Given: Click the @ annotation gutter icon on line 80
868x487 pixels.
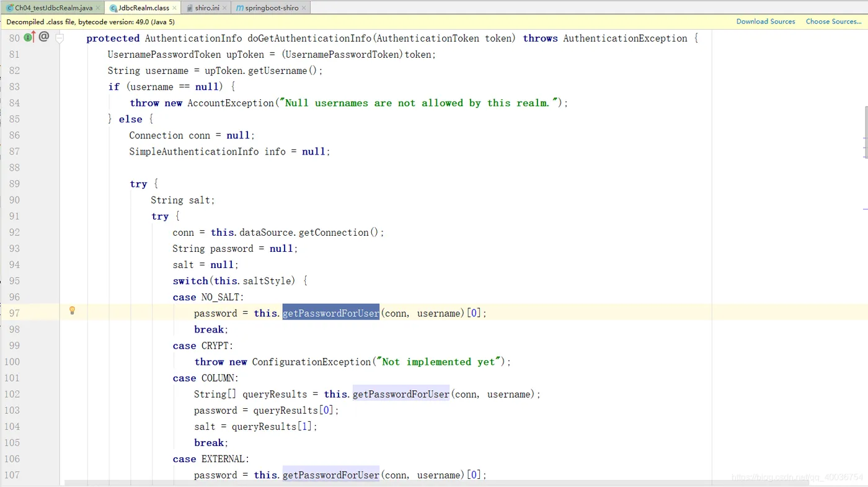Looking at the screenshot, I should point(43,37).
